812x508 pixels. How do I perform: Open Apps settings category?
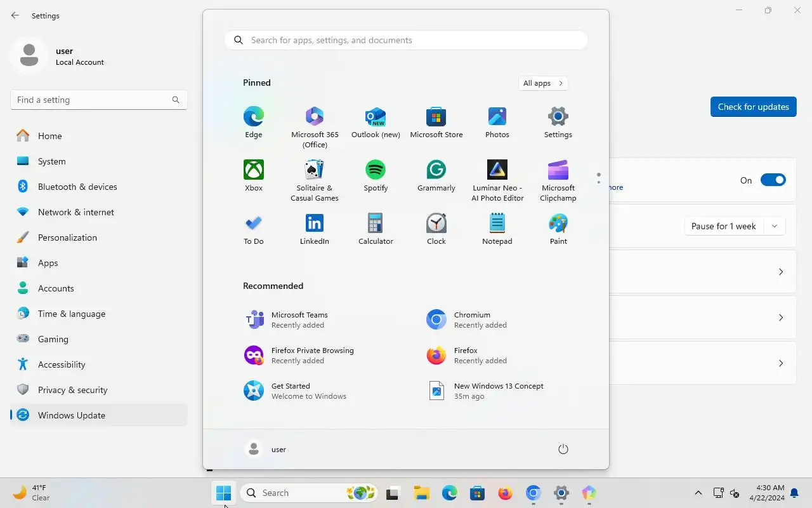(x=99, y=263)
